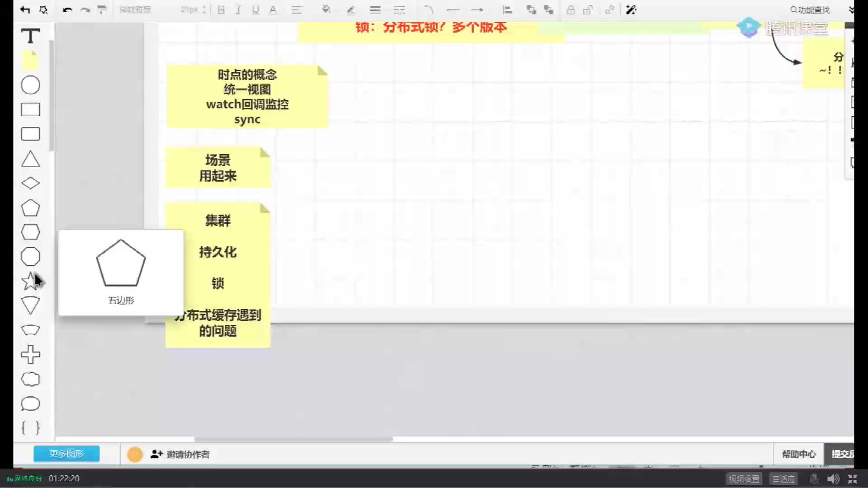Click the back arrow in toolbar

coord(25,9)
